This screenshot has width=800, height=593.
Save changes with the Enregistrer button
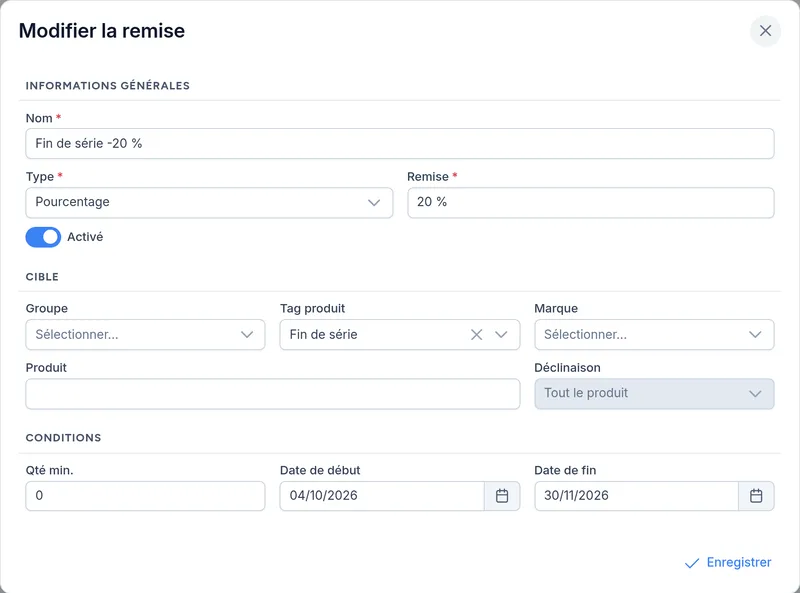pos(728,562)
